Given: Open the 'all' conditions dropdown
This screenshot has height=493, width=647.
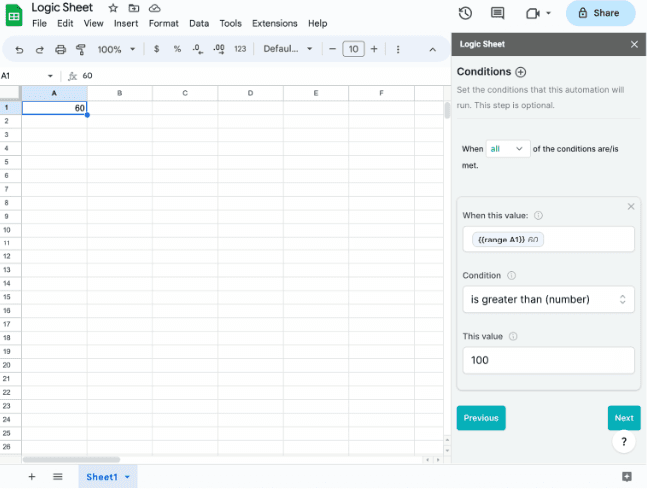Looking at the screenshot, I should 506,148.
